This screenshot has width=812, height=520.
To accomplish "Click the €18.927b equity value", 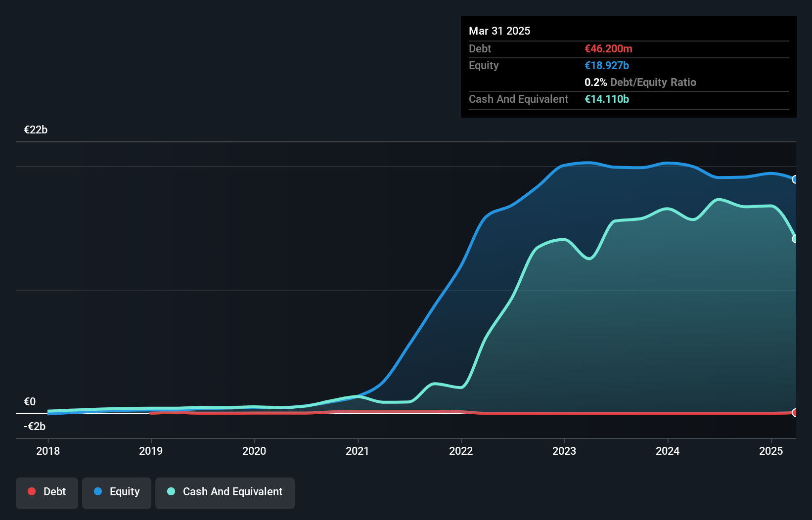I will click(x=607, y=66).
